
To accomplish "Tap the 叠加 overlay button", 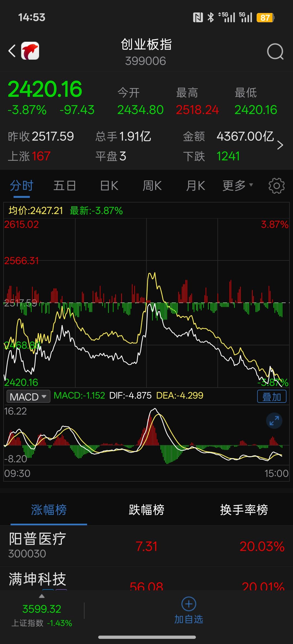I will 272,397.
